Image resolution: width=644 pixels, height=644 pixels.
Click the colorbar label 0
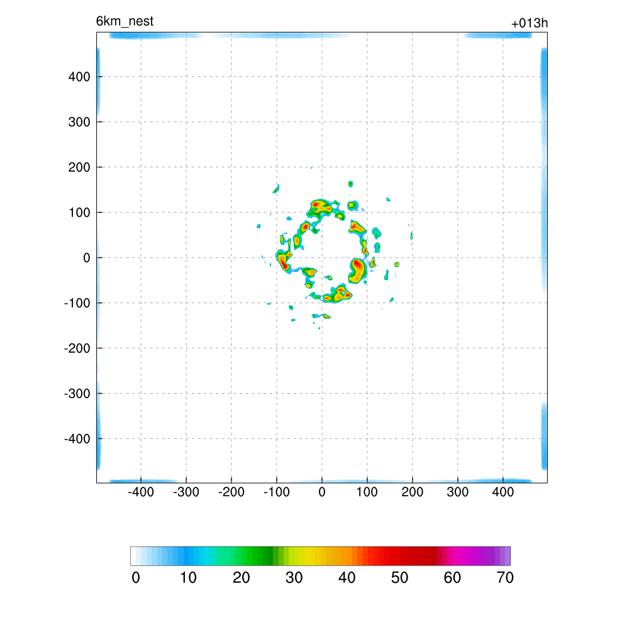click(x=136, y=578)
